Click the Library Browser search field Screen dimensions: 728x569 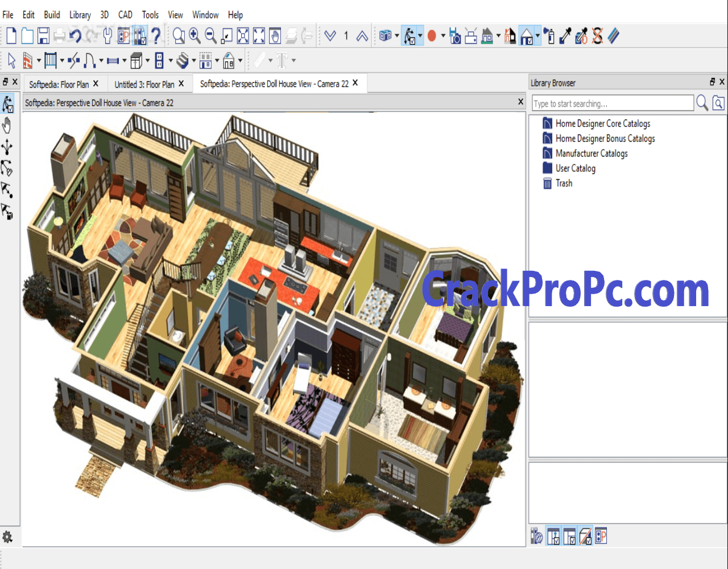coord(612,104)
